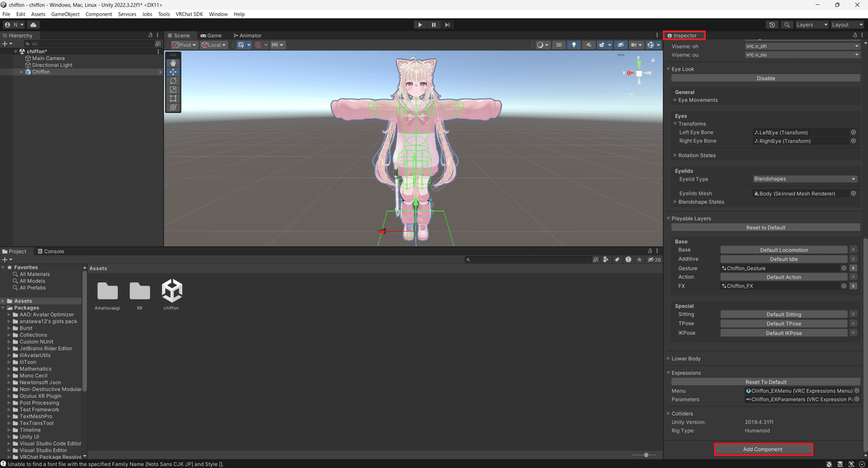Screen dimensions: 868x468
Task: Select the Rotate tool in Scene toolbar
Action: [173, 80]
